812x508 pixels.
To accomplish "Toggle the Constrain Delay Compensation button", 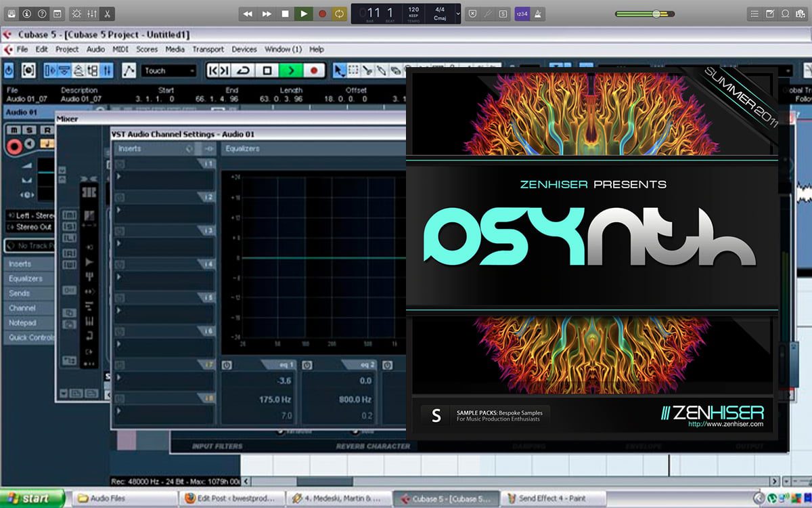I will point(28,70).
